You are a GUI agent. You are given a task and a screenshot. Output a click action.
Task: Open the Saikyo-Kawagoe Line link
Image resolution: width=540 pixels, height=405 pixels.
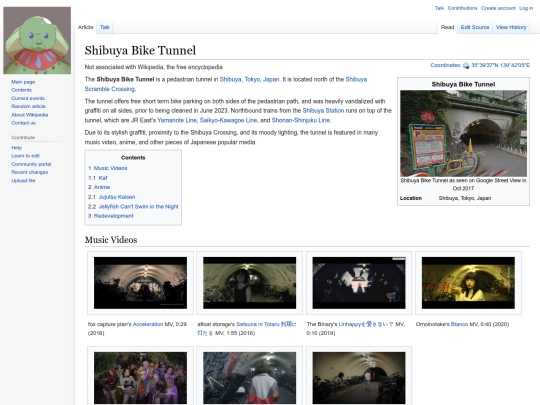(228, 120)
